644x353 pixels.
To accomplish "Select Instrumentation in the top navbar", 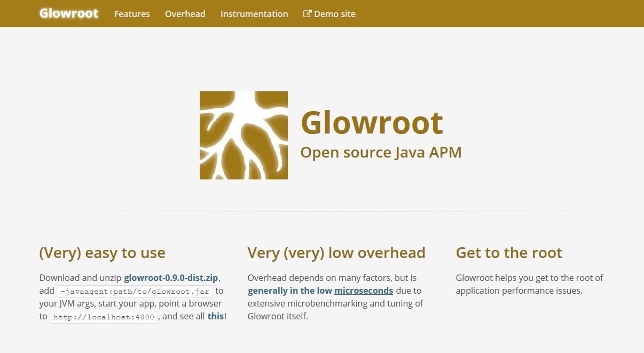I will coord(254,14).
